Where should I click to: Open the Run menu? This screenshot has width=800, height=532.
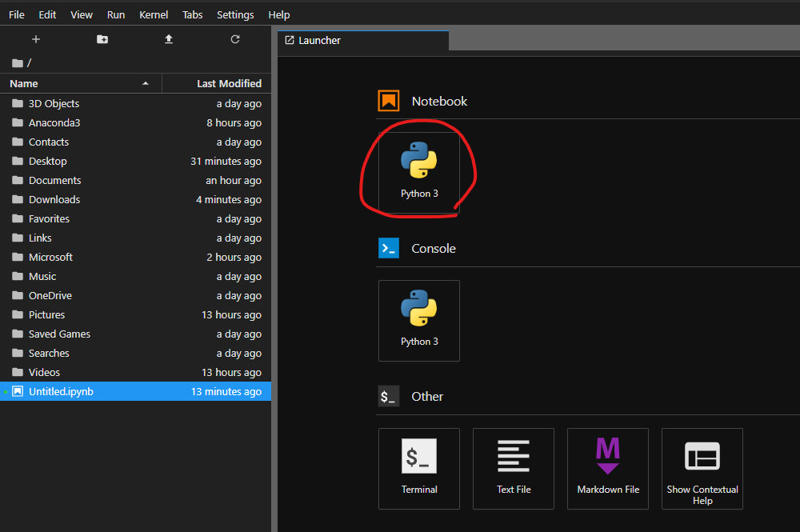pyautogui.click(x=116, y=14)
